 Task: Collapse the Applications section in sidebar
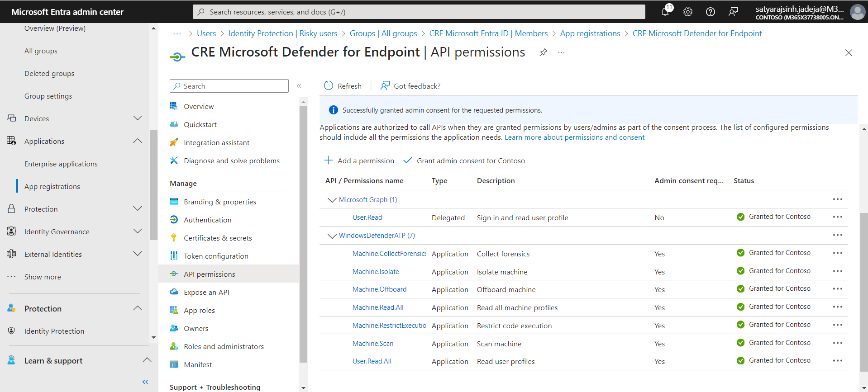(x=138, y=141)
